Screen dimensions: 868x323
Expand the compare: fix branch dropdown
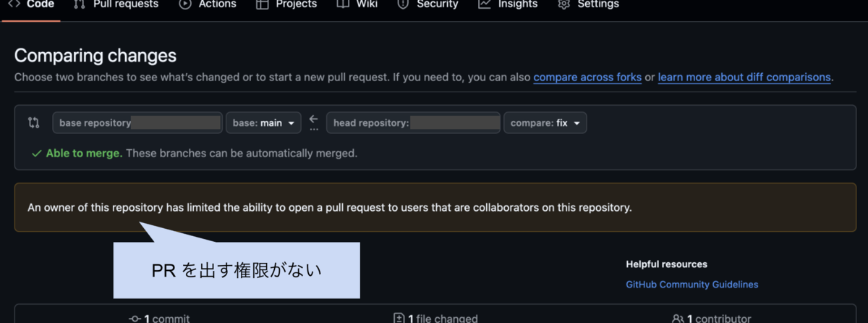point(545,123)
